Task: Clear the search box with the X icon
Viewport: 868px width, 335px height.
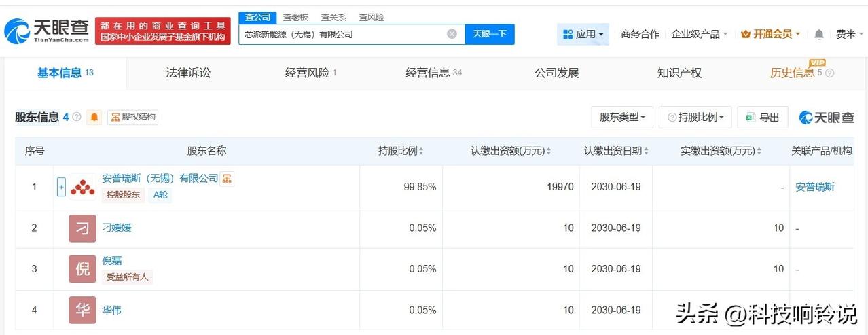Action: pos(452,34)
